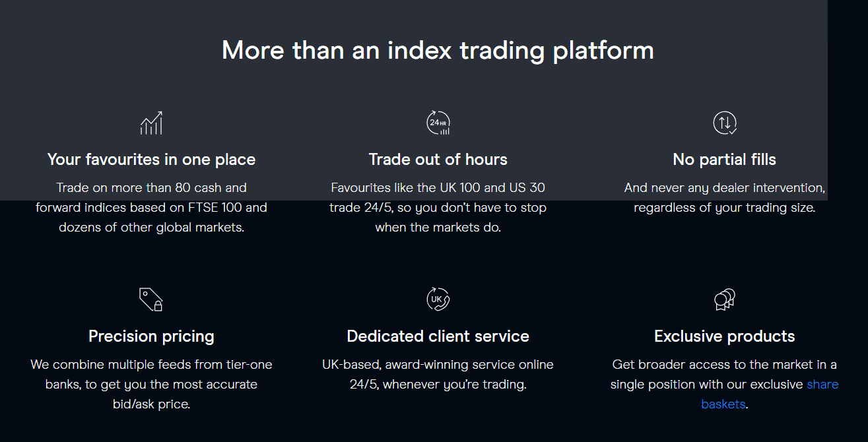Click the UK 100 and US 30 paragraph
The width and height of the screenshot is (868, 442).
pos(438,208)
